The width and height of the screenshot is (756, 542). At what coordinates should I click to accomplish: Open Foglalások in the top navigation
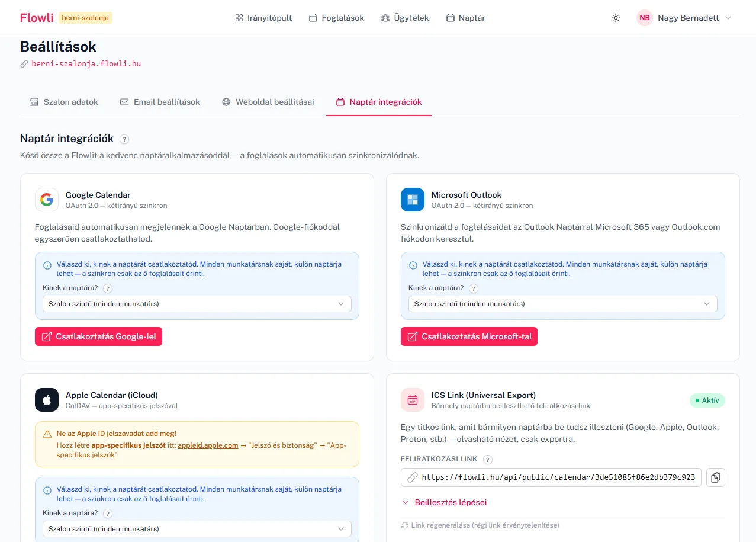pyautogui.click(x=336, y=18)
